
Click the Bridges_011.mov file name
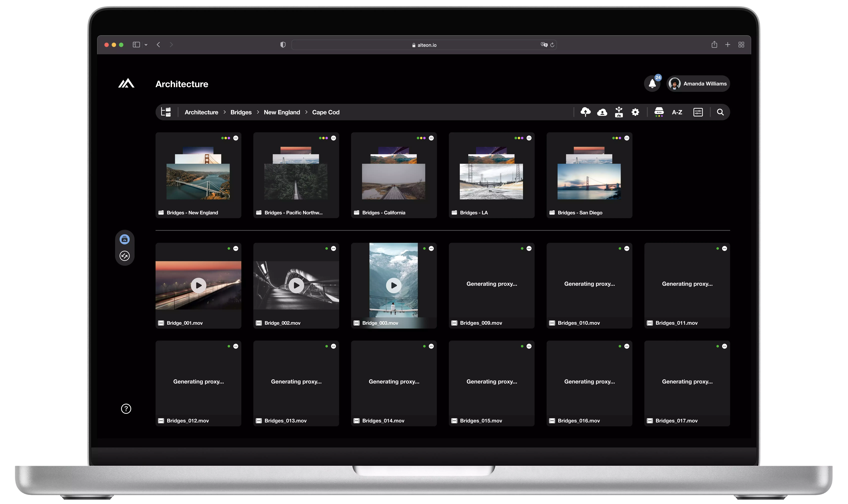676,323
